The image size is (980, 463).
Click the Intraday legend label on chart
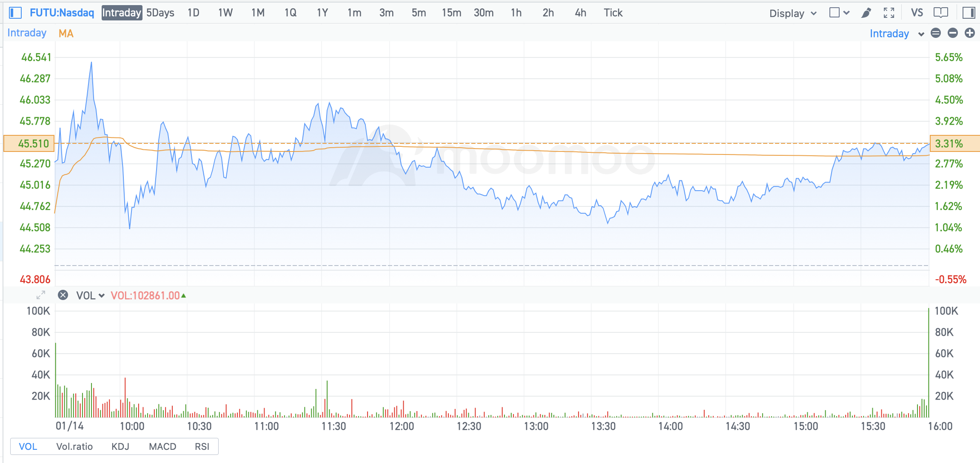27,33
